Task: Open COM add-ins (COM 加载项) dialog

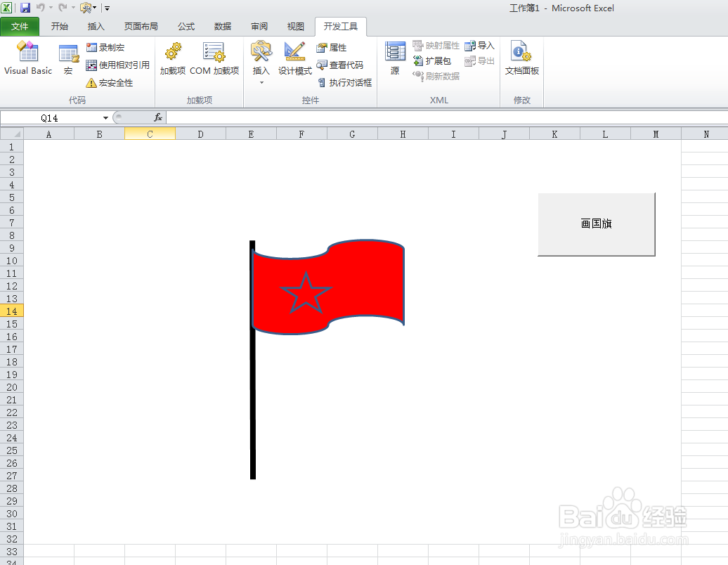Action: coord(214,58)
